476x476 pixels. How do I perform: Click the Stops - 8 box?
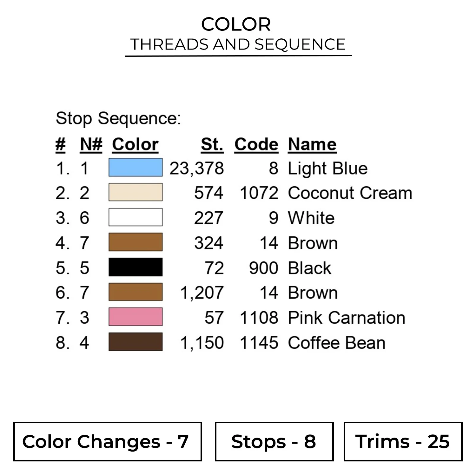274,441
